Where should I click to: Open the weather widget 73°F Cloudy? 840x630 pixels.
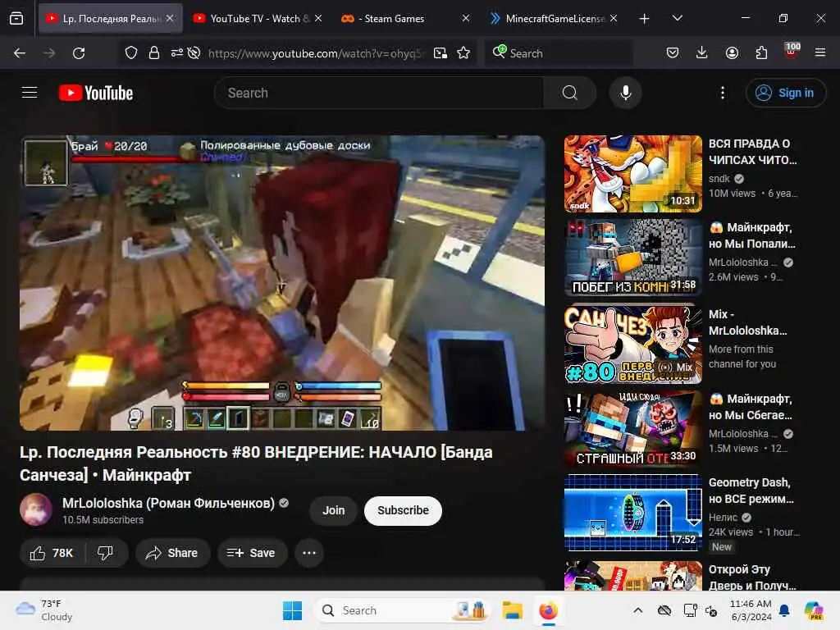point(44,610)
